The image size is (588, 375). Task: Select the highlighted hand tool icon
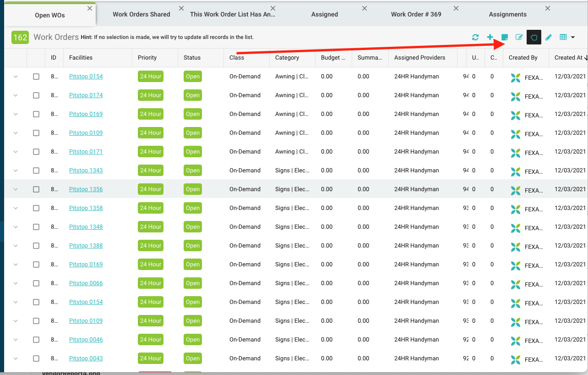[534, 37]
